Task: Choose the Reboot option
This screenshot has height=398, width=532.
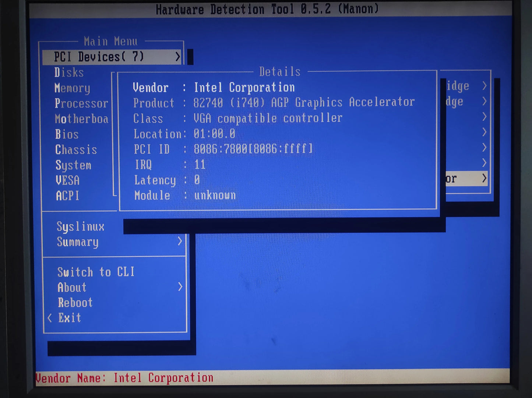Action: 75,303
